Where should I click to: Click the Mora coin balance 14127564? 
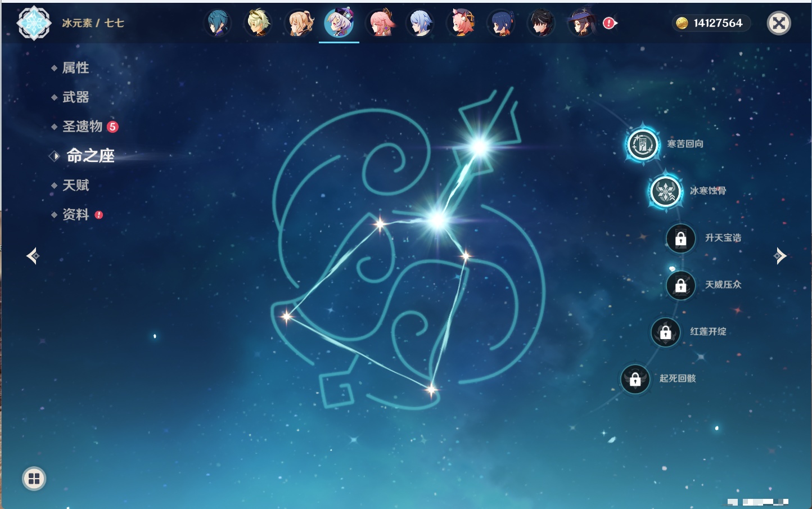point(710,23)
